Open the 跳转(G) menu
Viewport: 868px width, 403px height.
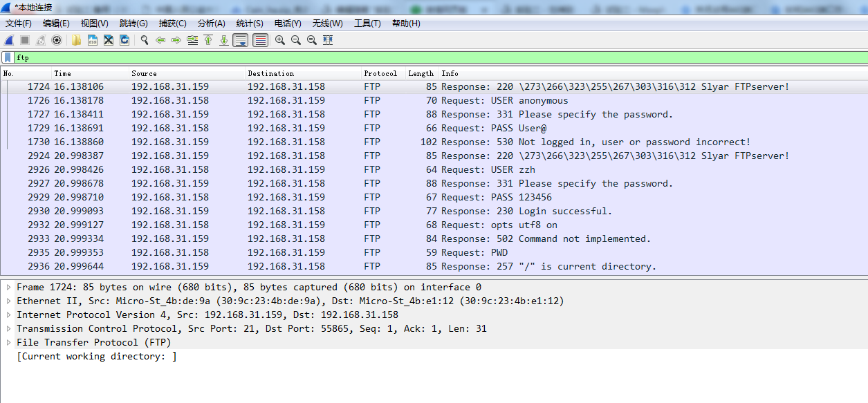133,24
